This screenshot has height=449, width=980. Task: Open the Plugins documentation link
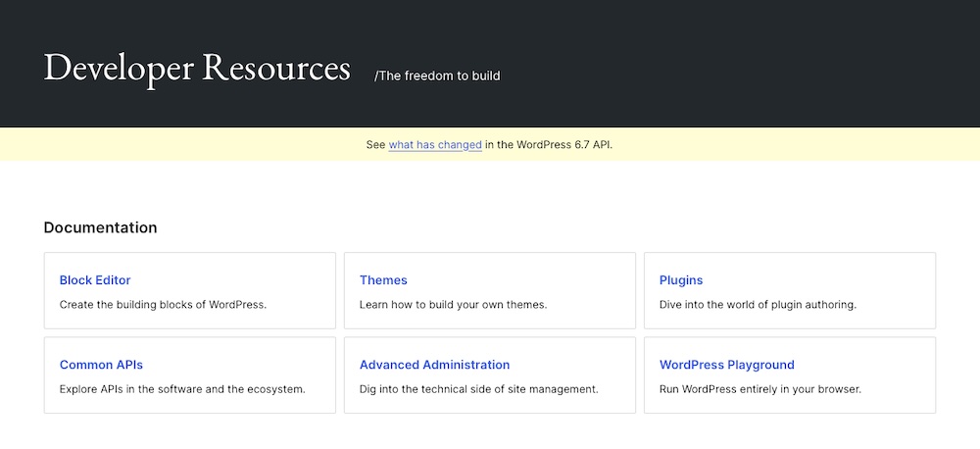(x=681, y=280)
